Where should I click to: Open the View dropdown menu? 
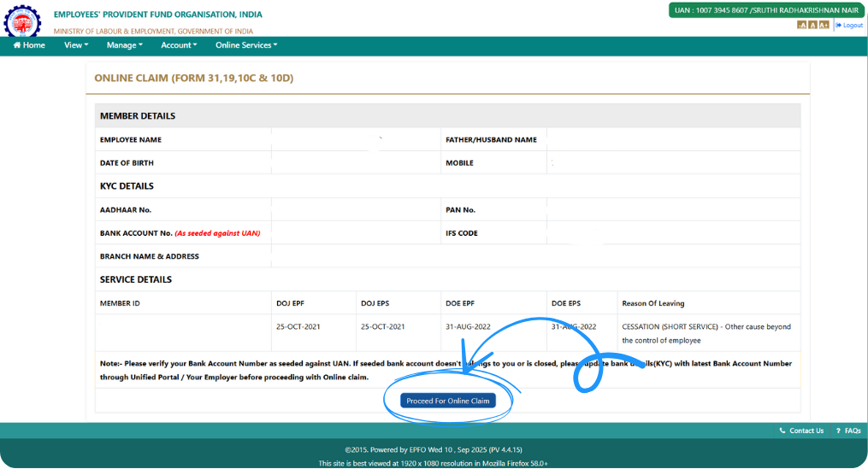76,45
